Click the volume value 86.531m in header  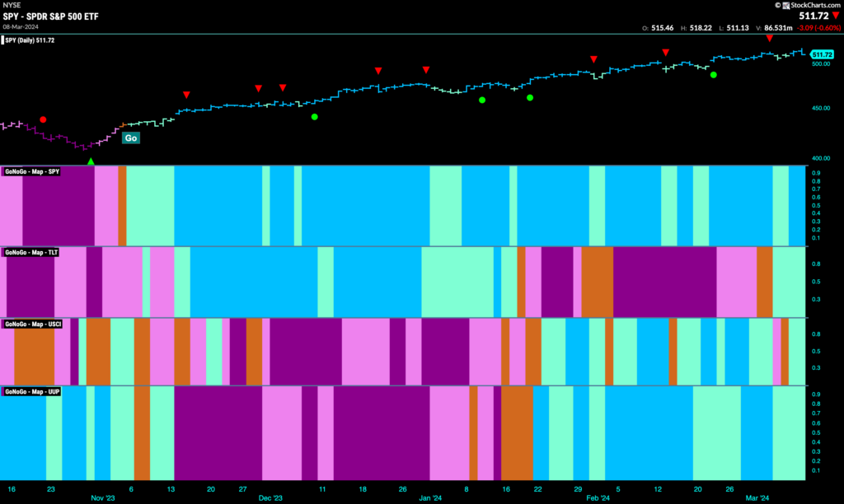pyautogui.click(x=778, y=28)
